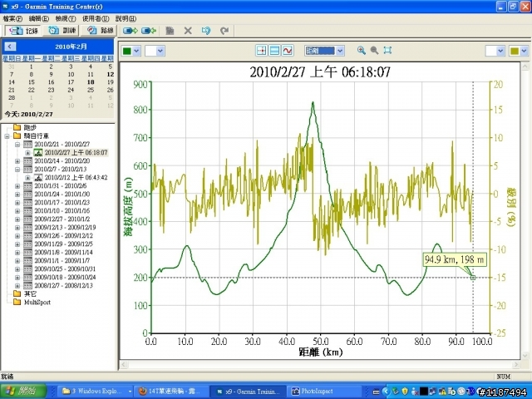Click the fit-to-window zoom icon
Image resolution: width=532 pixels, height=399 pixels.
388,51
